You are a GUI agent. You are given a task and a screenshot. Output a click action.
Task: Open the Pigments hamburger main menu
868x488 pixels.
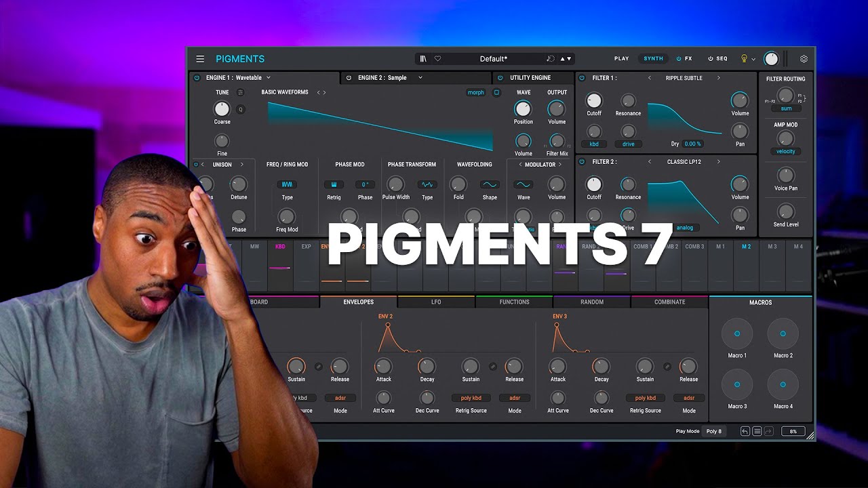coord(200,59)
